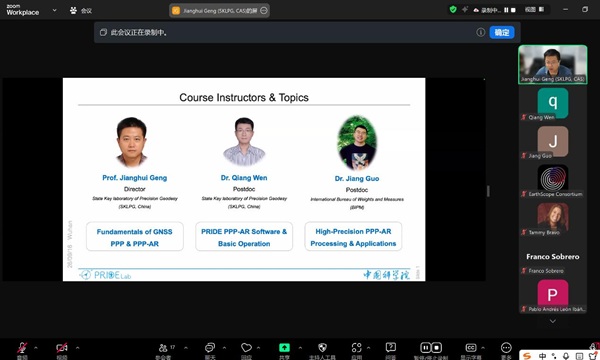The image size is (600, 360).
Task: Expand video options arrow beside the camera
Action: coord(78,348)
